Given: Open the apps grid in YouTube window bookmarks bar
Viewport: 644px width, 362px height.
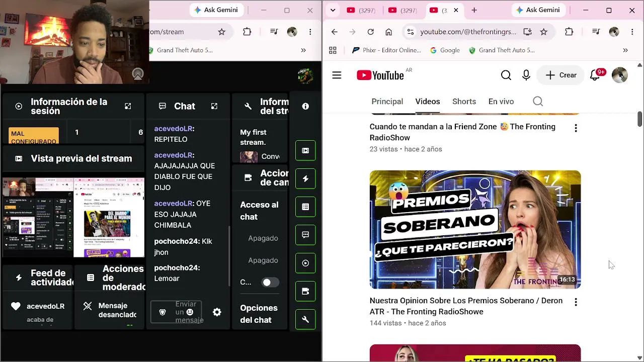Looking at the screenshot, I should [x=333, y=50].
